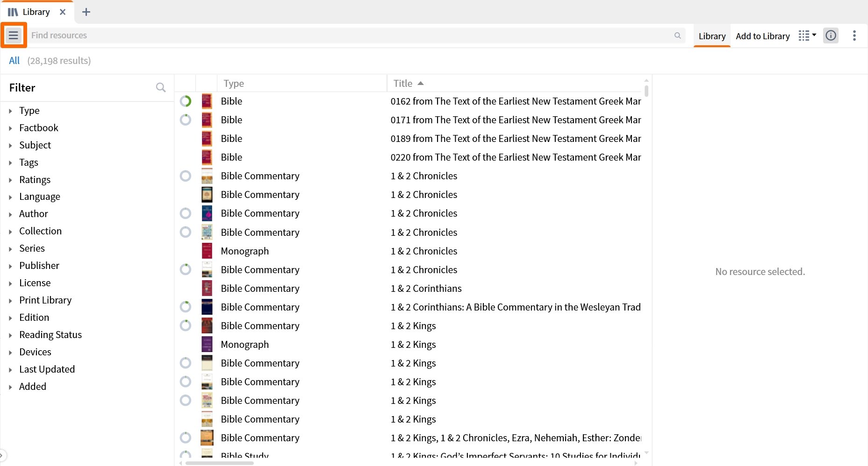Expand the Language filter
The width and height of the screenshot is (868, 466).
point(10,197)
